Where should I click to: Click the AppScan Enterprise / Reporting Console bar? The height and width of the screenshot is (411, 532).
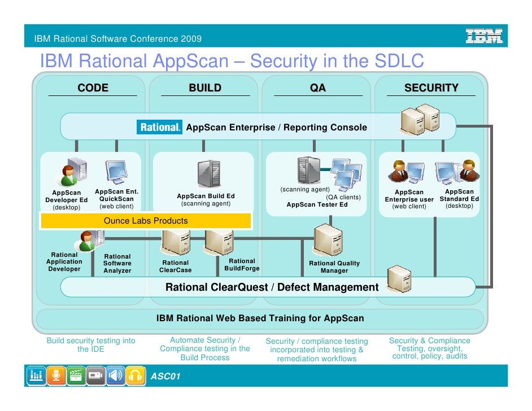click(258, 126)
